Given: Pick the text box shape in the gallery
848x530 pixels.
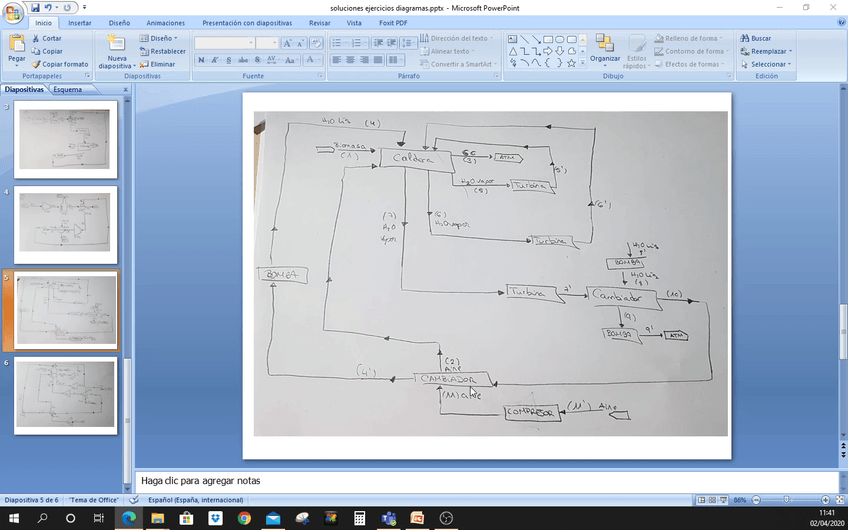Looking at the screenshot, I should 512,39.
